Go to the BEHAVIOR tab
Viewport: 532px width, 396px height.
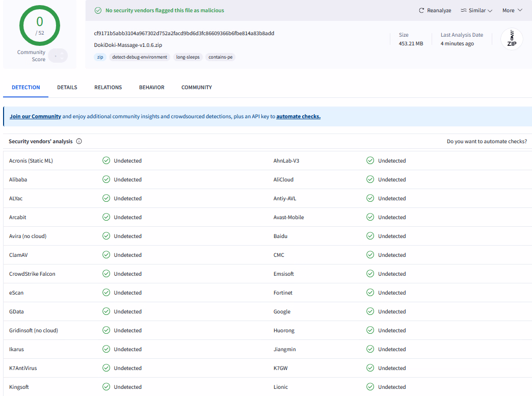click(x=152, y=87)
